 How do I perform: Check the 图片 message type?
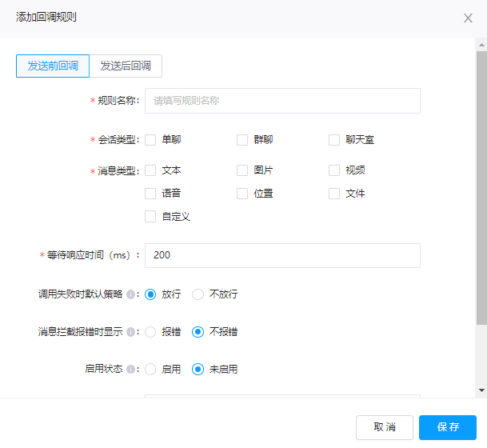coord(242,170)
